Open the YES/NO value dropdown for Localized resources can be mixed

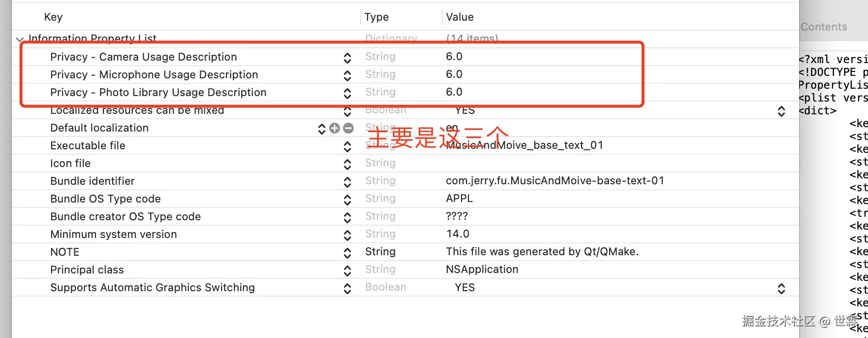tap(781, 111)
